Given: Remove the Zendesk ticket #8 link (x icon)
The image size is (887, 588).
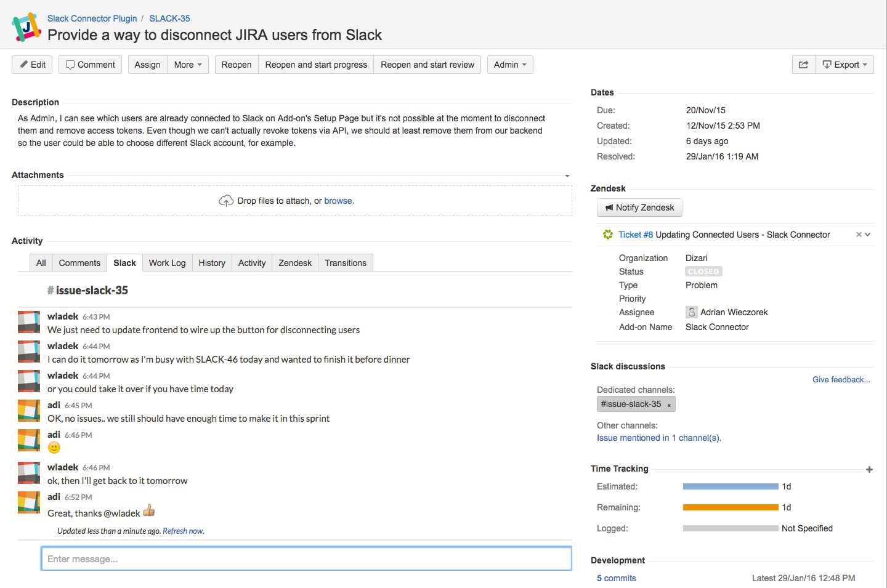Looking at the screenshot, I should (859, 235).
